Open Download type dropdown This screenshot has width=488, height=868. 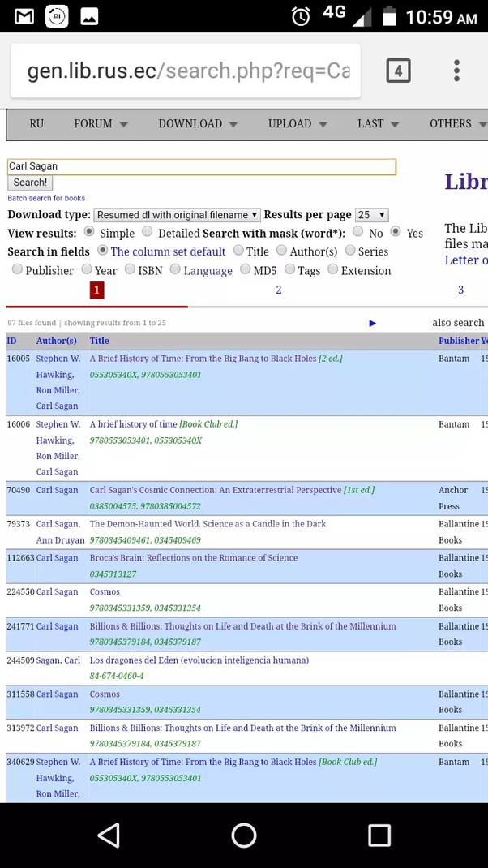[x=177, y=215]
